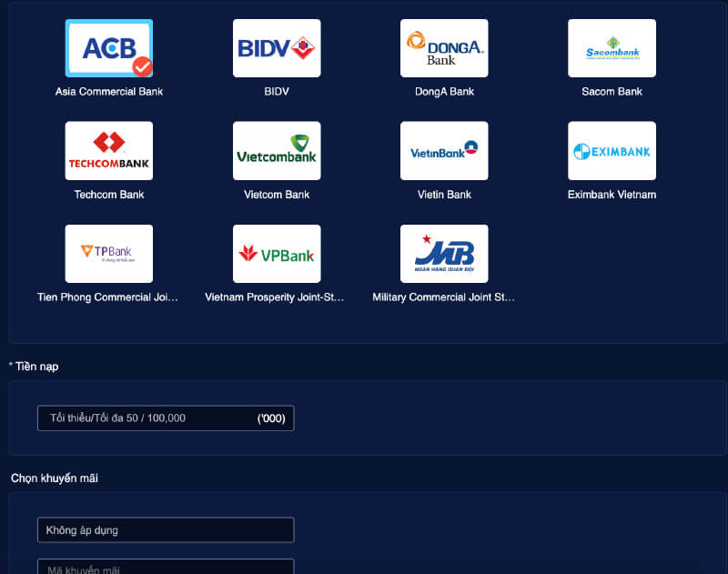
Task: Focus the Mã khuyến mãi code field
Action: 166,567
